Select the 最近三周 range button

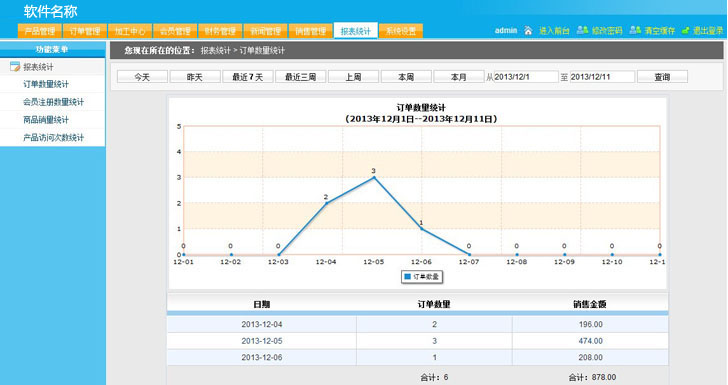tap(300, 77)
